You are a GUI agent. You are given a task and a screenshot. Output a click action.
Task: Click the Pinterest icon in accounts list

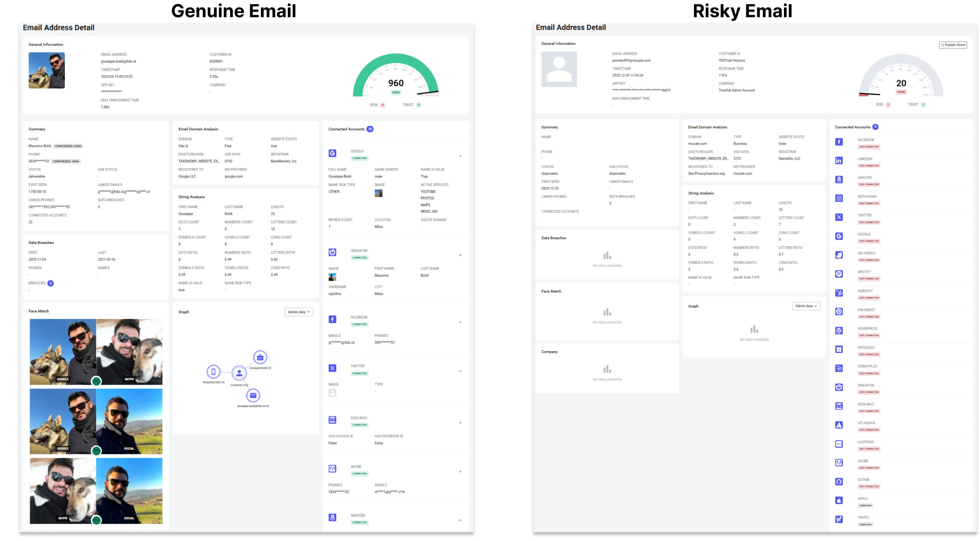[839, 312]
